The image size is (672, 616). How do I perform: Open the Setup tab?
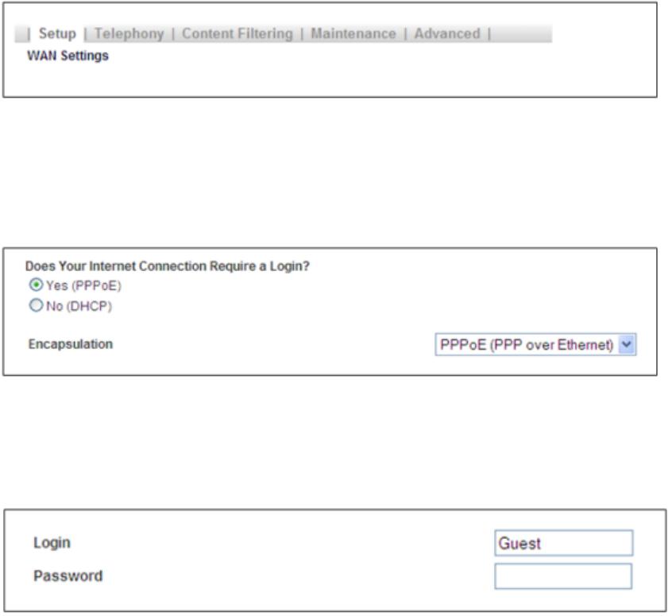tap(57, 34)
